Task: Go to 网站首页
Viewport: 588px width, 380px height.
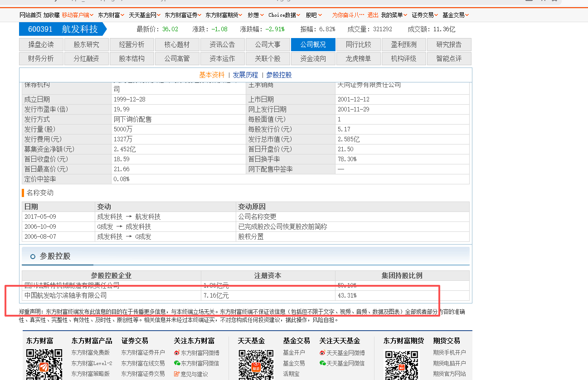Action: coord(30,15)
